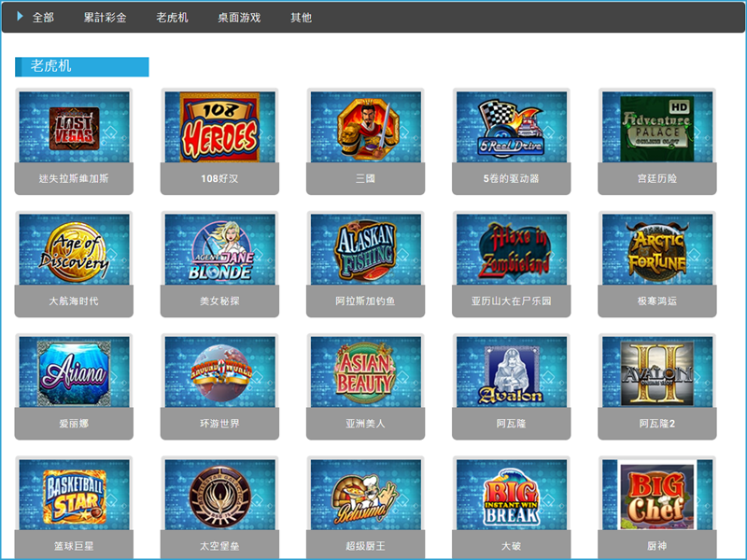Open the Lost Vegas game icon
This screenshot has height=560, width=747.
click(74, 127)
